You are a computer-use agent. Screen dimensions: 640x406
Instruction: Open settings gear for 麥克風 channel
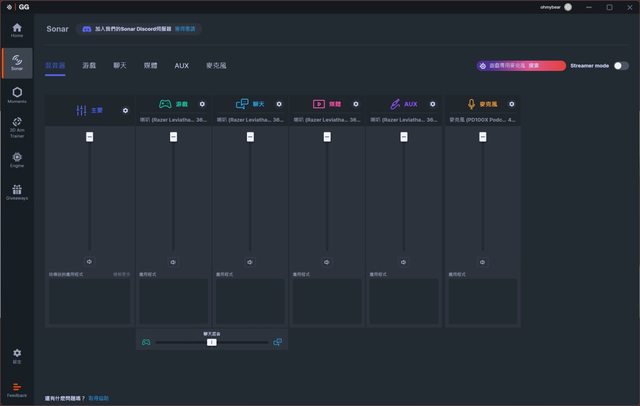click(x=511, y=104)
